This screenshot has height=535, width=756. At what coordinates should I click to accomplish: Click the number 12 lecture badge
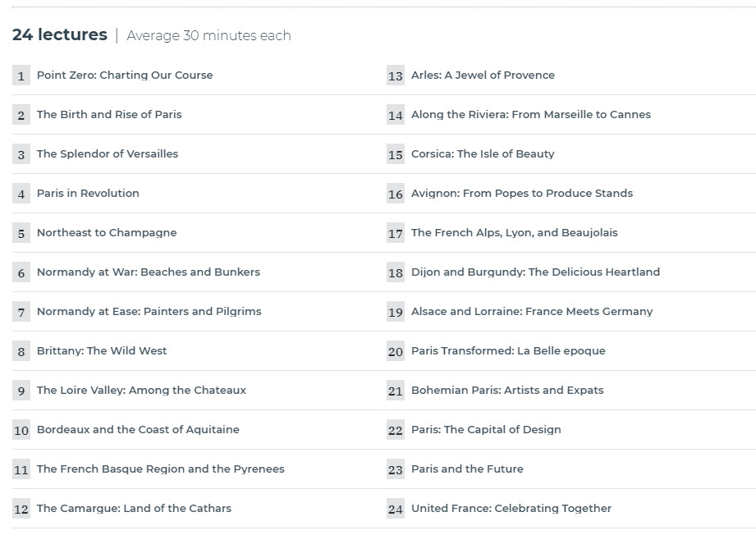pyautogui.click(x=21, y=509)
